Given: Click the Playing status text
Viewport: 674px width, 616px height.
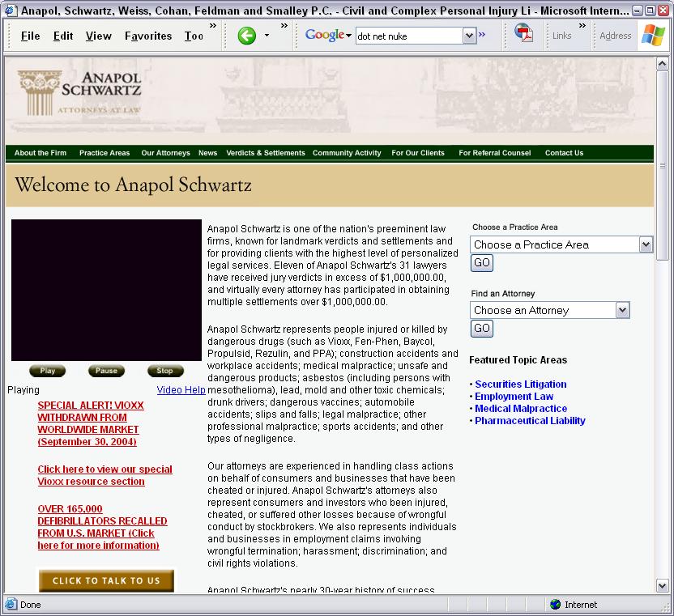Looking at the screenshot, I should coord(23,390).
